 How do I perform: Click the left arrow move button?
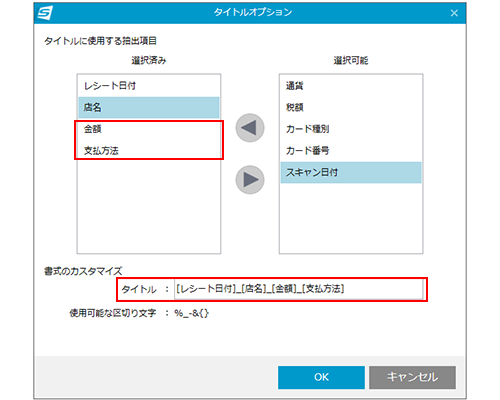click(250, 128)
